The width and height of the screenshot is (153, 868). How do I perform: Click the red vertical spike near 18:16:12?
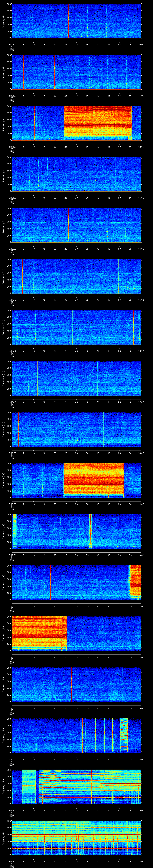coord(38,378)
